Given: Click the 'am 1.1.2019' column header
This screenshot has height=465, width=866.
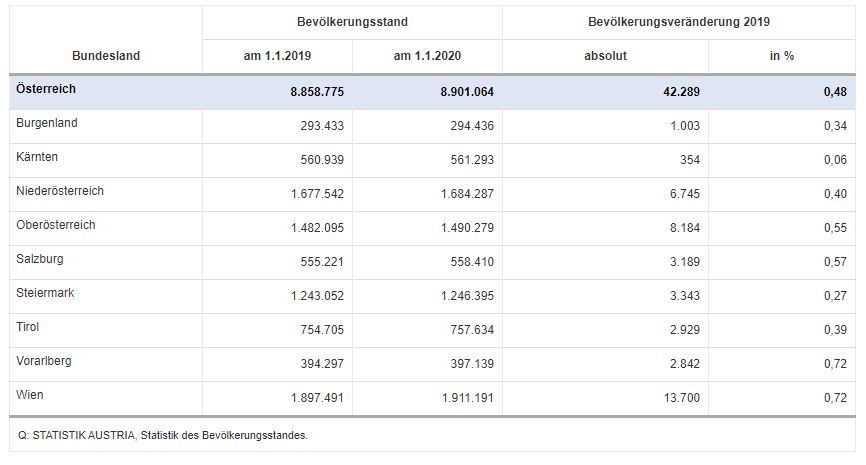Looking at the screenshot, I should [x=277, y=56].
